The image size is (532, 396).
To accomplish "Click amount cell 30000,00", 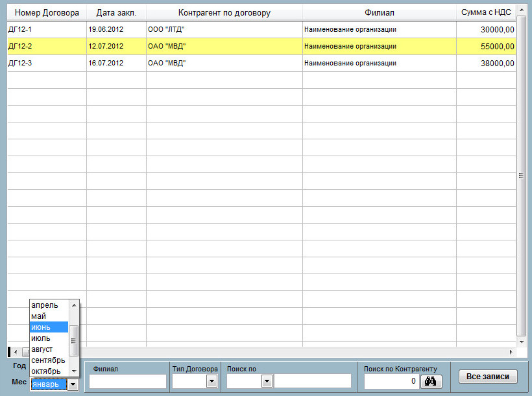I will coord(486,30).
